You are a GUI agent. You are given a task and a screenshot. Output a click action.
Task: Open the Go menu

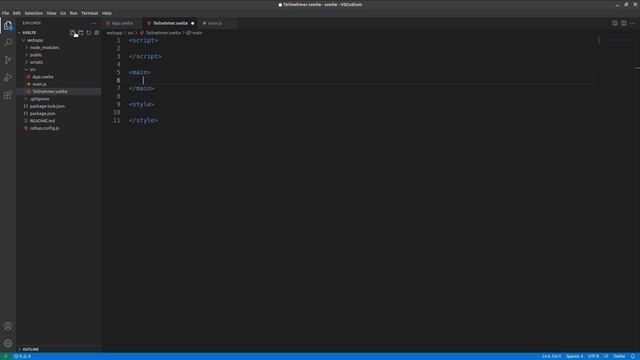[63, 13]
